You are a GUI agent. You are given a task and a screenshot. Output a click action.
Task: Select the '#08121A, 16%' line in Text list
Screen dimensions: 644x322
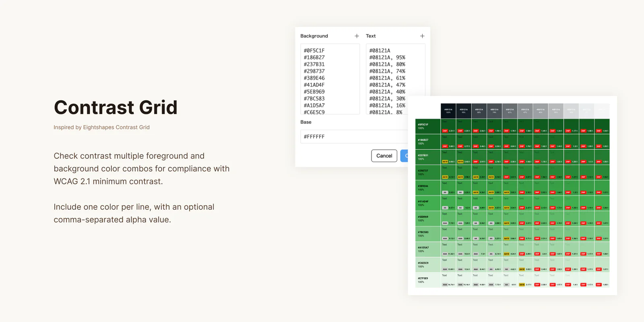pos(387,105)
